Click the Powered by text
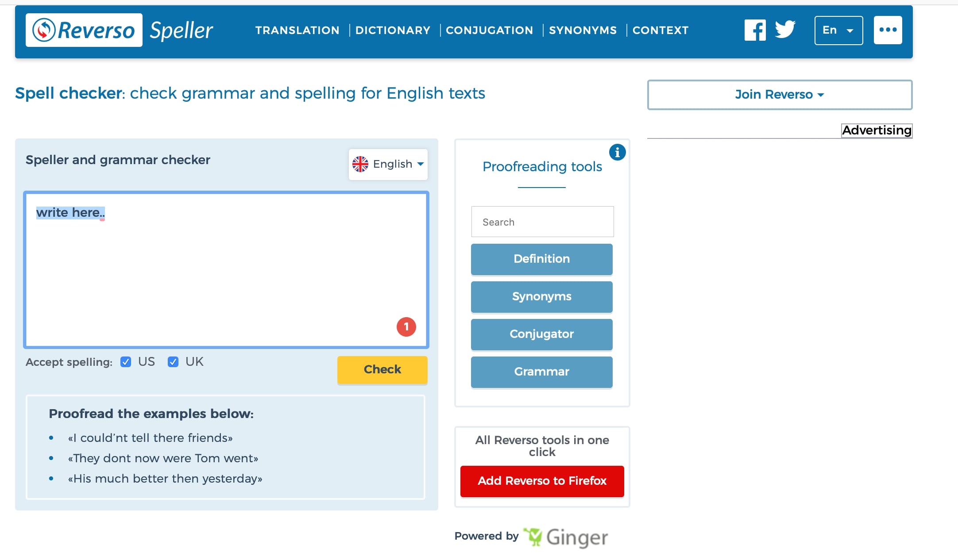Image resolution: width=958 pixels, height=560 pixels. [487, 536]
